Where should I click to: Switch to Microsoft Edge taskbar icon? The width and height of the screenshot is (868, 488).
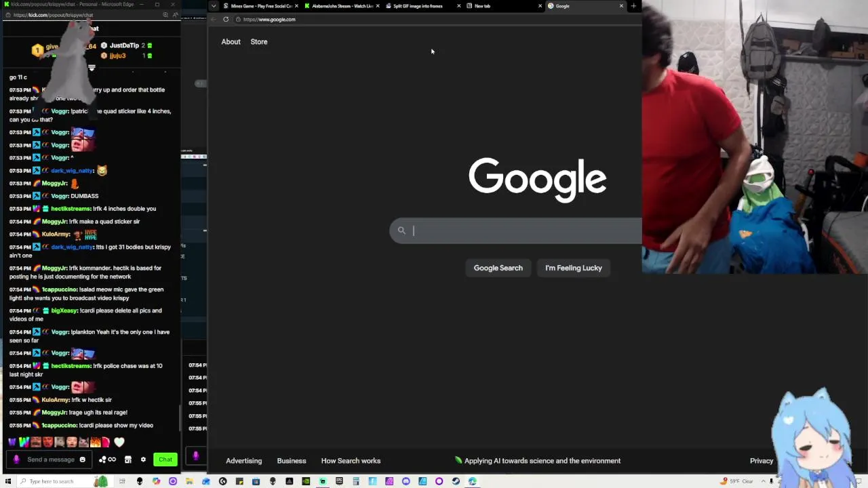point(473,481)
